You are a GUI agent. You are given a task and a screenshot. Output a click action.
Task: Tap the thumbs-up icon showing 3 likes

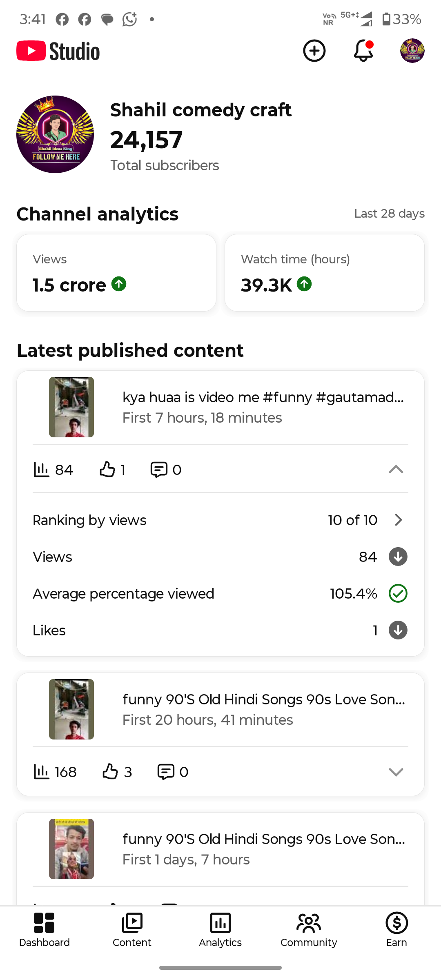(110, 772)
